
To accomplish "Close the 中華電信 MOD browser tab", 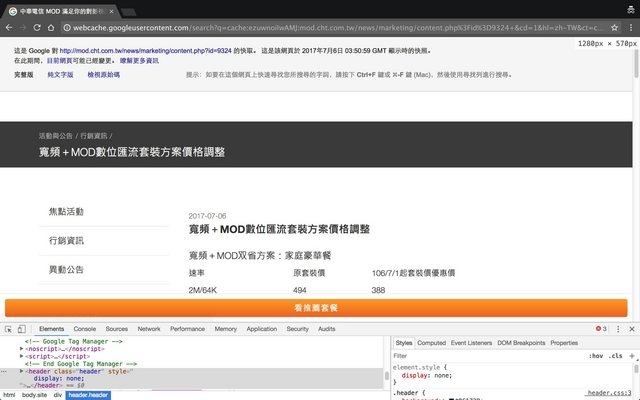I will tap(111, 11).
